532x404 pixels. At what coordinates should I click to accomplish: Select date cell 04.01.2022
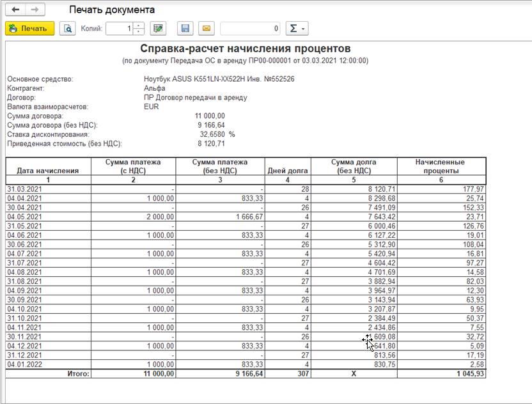click(49, 364)
